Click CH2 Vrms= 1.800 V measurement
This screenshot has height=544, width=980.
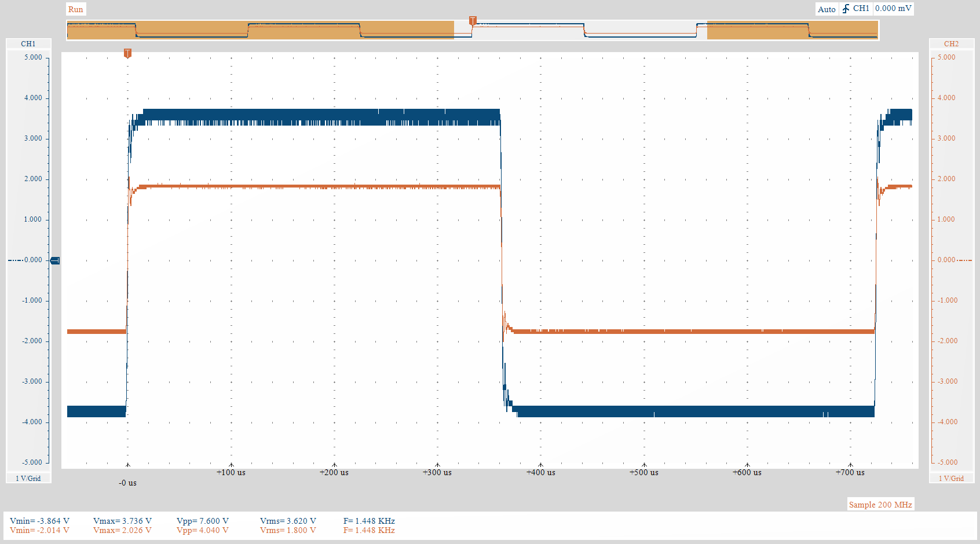pos(288,530)
